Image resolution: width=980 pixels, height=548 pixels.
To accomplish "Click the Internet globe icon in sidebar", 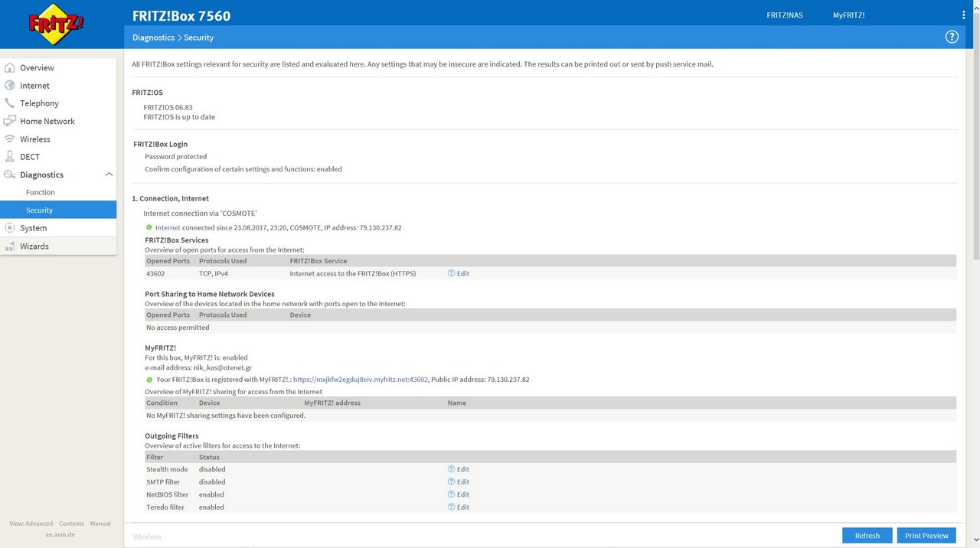I will click(10, 85).
